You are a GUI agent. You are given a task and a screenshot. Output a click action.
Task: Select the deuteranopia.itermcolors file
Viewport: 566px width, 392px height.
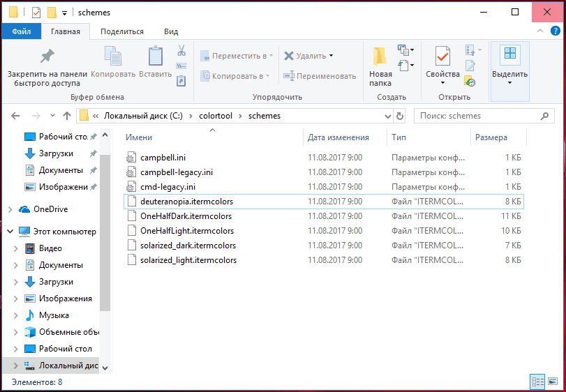pyautogui.click(x=324, y=202)
